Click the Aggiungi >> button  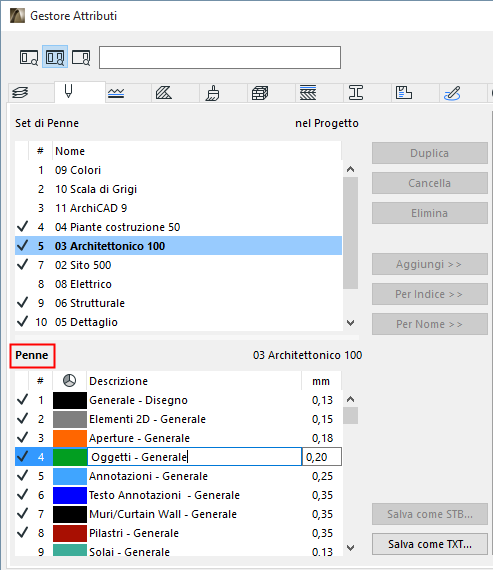tap(429, 264)
